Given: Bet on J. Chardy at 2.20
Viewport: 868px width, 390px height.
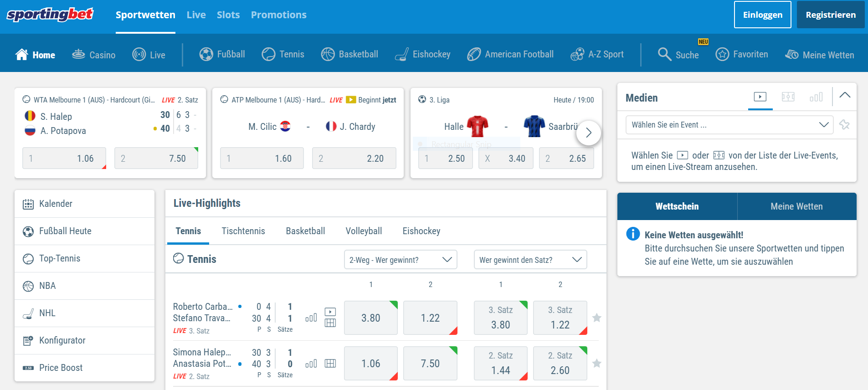Looking at the screenshot, I should 354,158.
